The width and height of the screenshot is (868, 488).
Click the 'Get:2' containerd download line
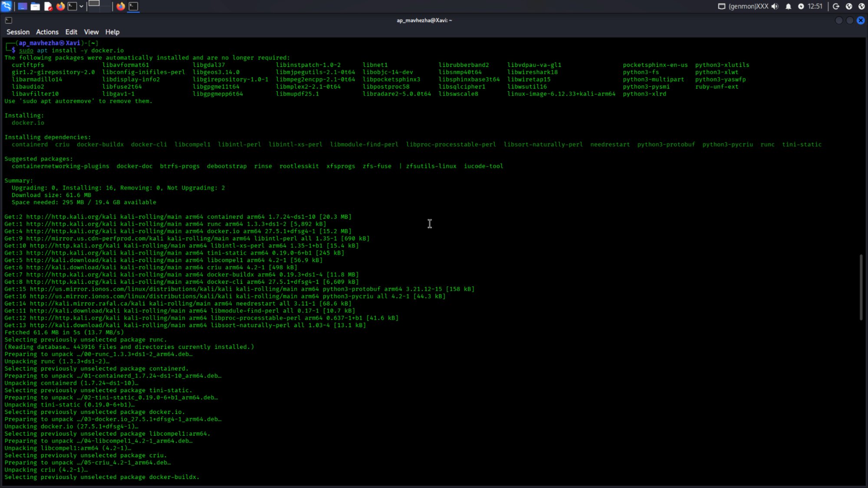(x=178, y=217)
